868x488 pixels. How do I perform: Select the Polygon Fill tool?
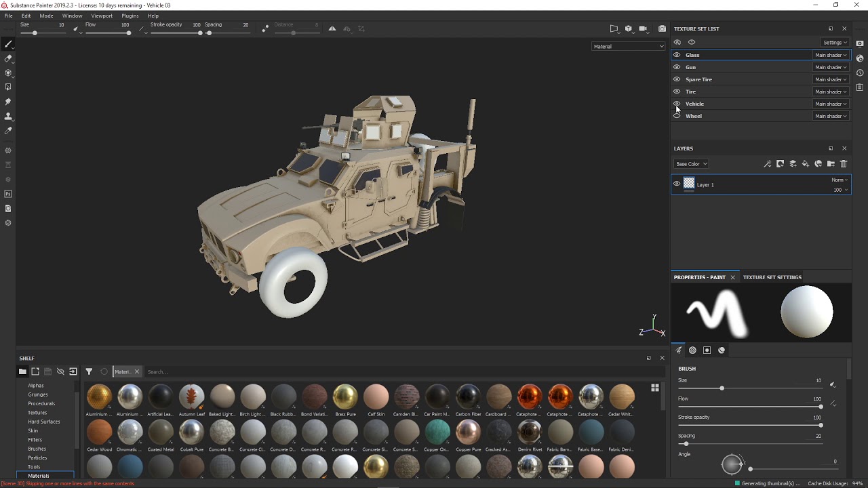tap(8, 87)
